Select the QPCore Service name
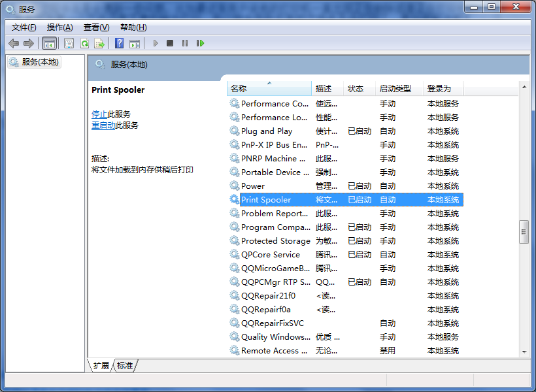Viewport: 536px width, 392px height. 271,255
